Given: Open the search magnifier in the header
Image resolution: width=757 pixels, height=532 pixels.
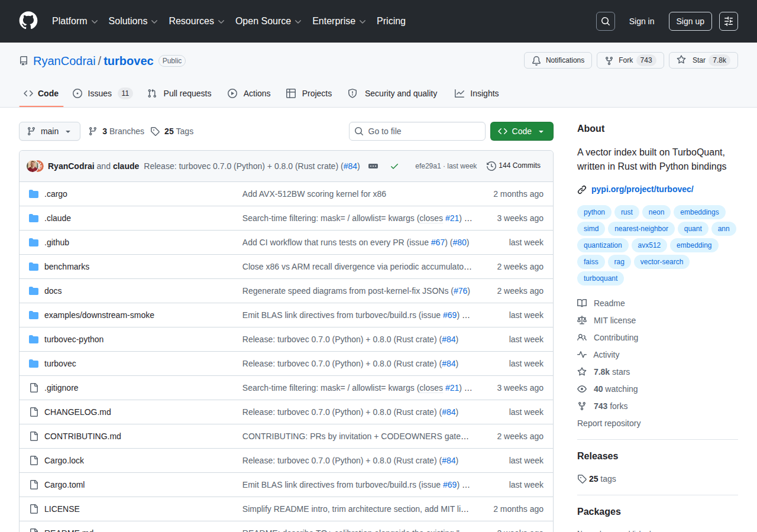Looking at the screenshot, I should tap(606, 21).
